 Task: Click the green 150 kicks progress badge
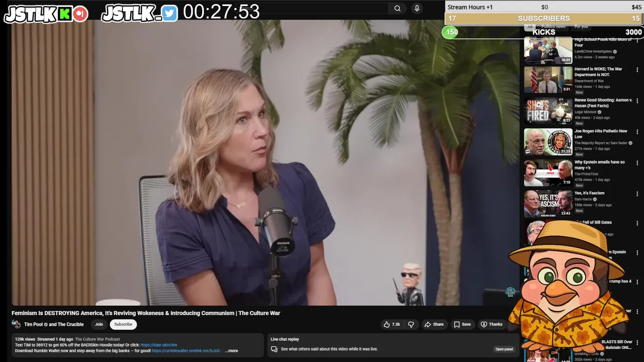tap(451, 32)
